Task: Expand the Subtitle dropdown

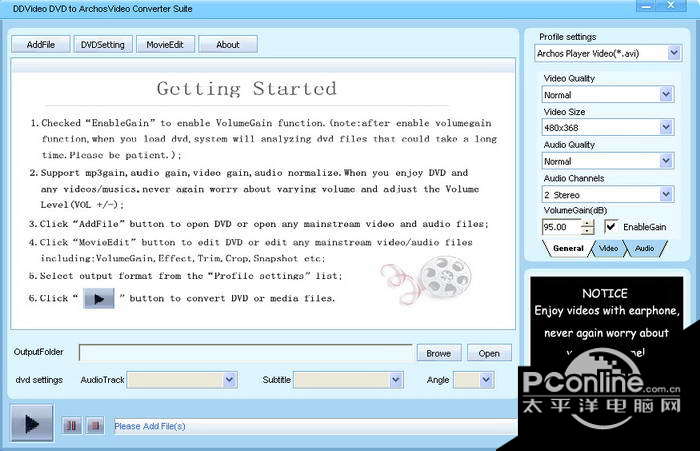Action: point(396,380)
